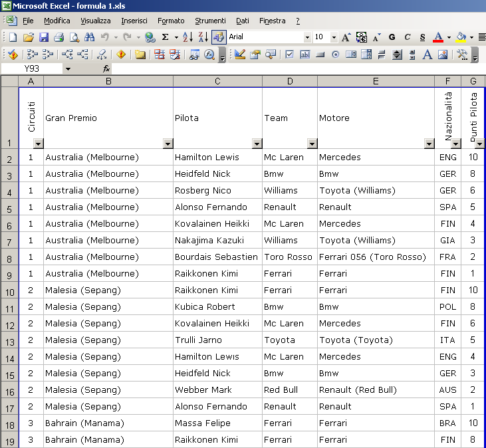Image resolution: width=486 pixels, height=448 pixels.
Task: Open control Properties icon
Action: click(x=255, y=55)
